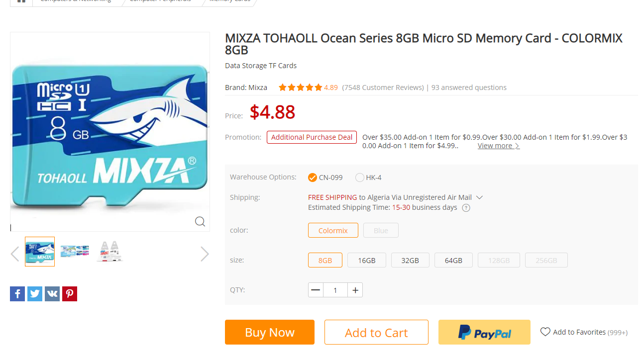Expand the shipping method dropdown
This screenshot has width=644, height=356.
click(479, 197)
